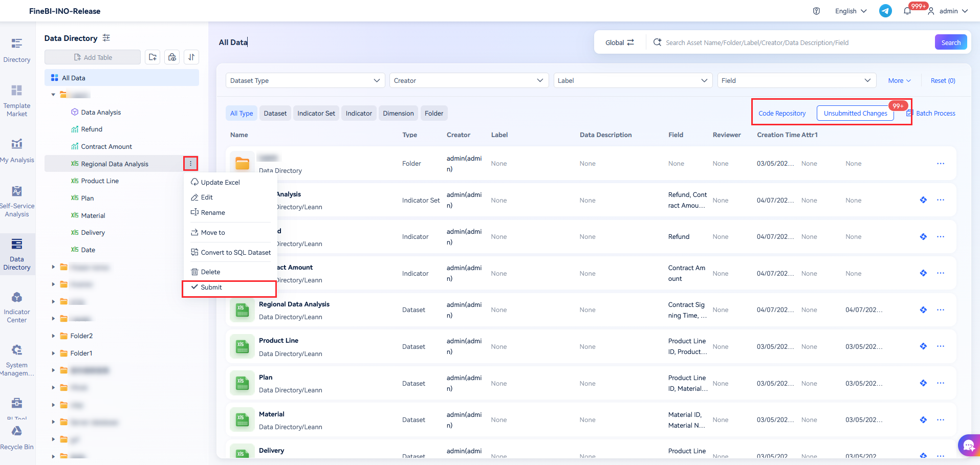Expand the Folder1 tree node
This screenshot has width=980, height=465.
(x=53, y=353)
